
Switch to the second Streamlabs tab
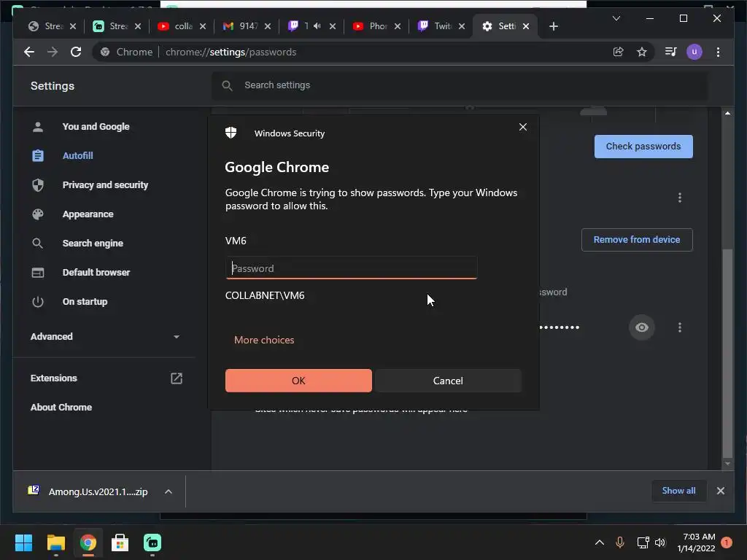click(x=112, y=26)
